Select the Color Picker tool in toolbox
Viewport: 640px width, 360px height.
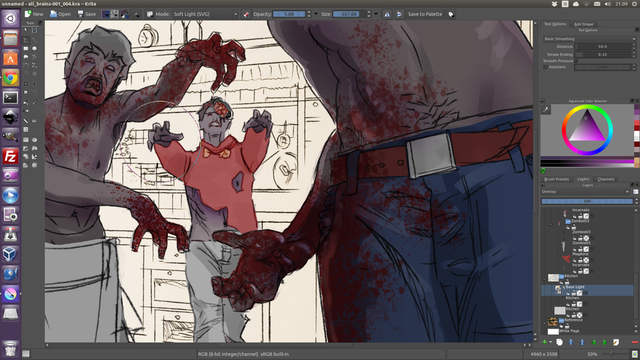coord(34,103)
